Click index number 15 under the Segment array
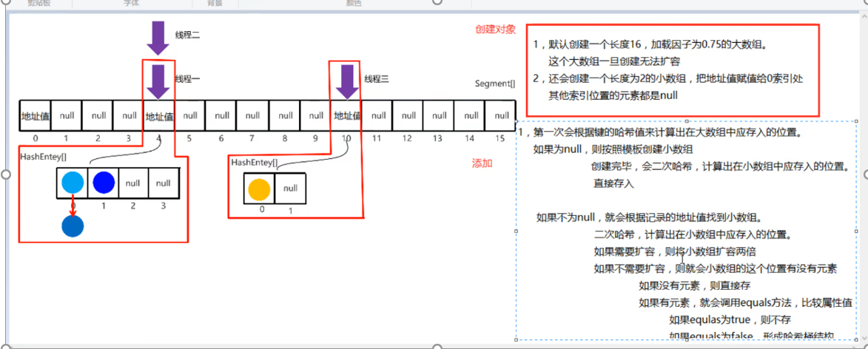Screen dimensions: 868x349 [x=500, y=138]
